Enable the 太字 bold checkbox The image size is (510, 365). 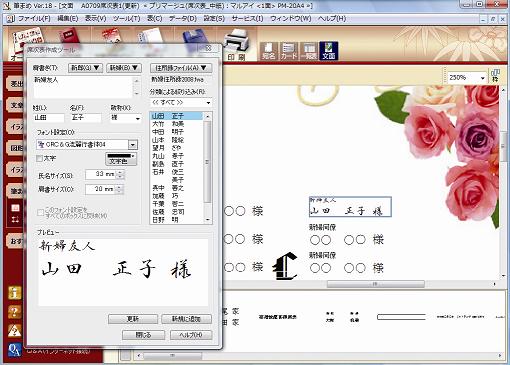point(39,158)
